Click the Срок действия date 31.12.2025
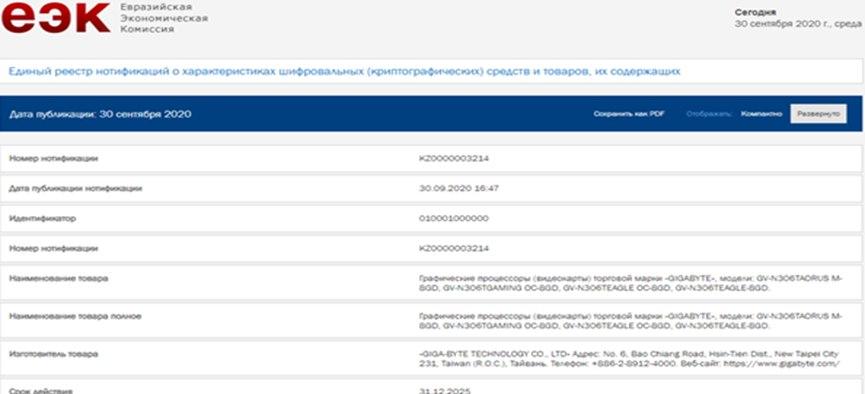Image resolution: width=865 pixels, height=394 pixels. pos(445,391)
